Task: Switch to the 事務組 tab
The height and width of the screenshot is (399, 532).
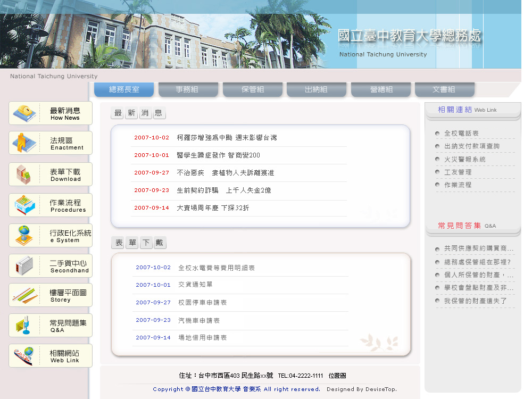Action: pyautogui.click(x=188, y=89)
